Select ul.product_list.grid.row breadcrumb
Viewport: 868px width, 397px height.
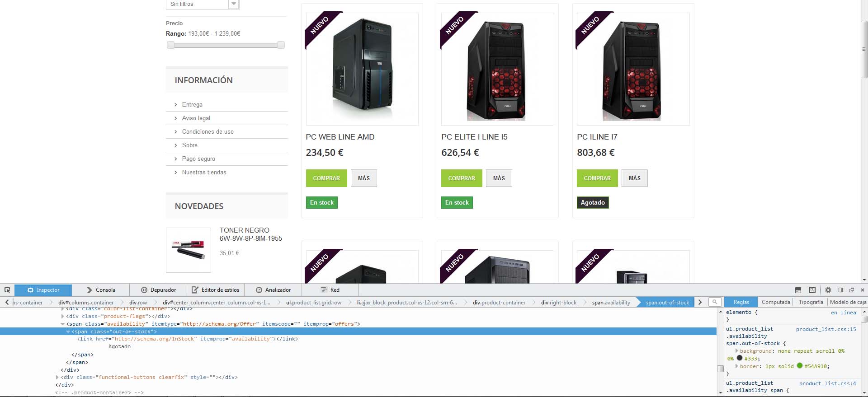pos(314,303)
